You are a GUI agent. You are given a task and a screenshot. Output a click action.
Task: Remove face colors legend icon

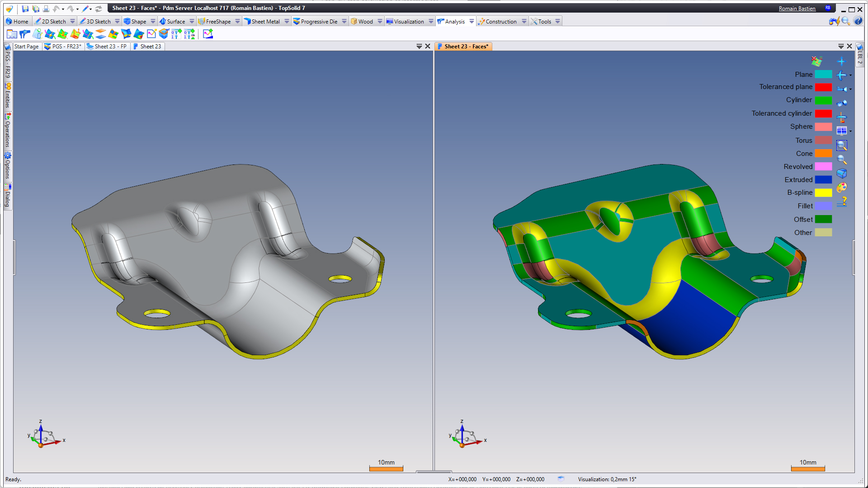[x=816, y=61]
